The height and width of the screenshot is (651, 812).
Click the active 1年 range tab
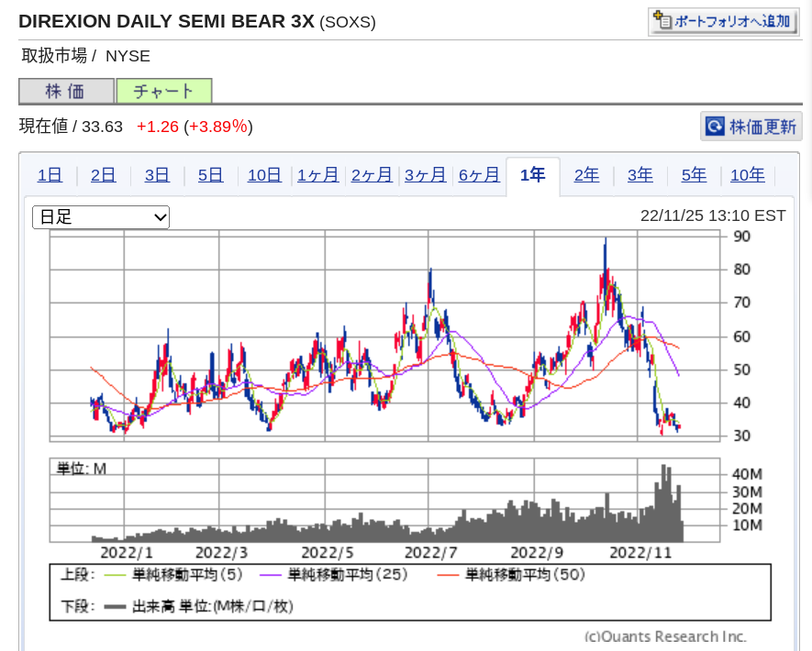pos(533,176)
